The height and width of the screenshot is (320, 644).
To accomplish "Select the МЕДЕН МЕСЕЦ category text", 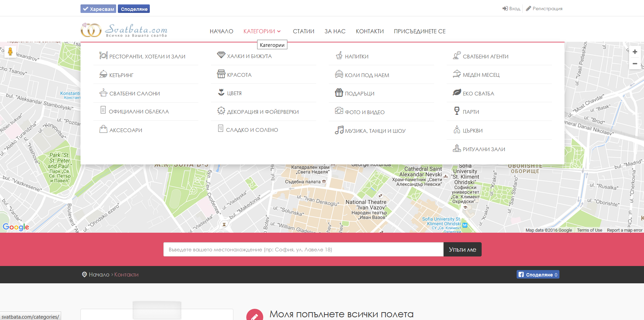I will (481, 75).
